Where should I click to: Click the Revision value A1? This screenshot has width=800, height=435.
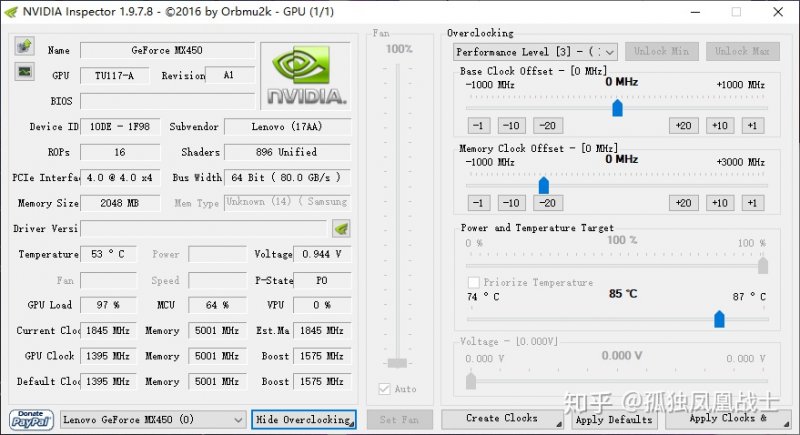click(x=229, y=75)
